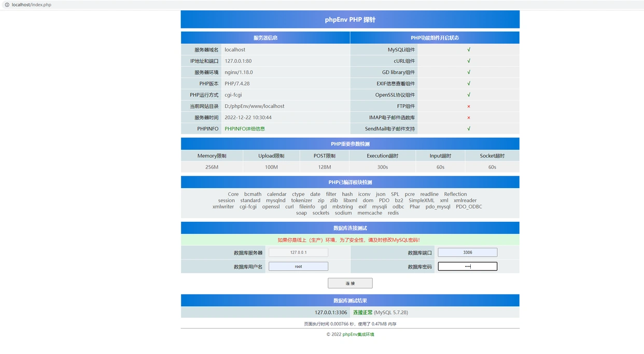
Task: Click the GD library green check mark
Action: pos(468,73)
